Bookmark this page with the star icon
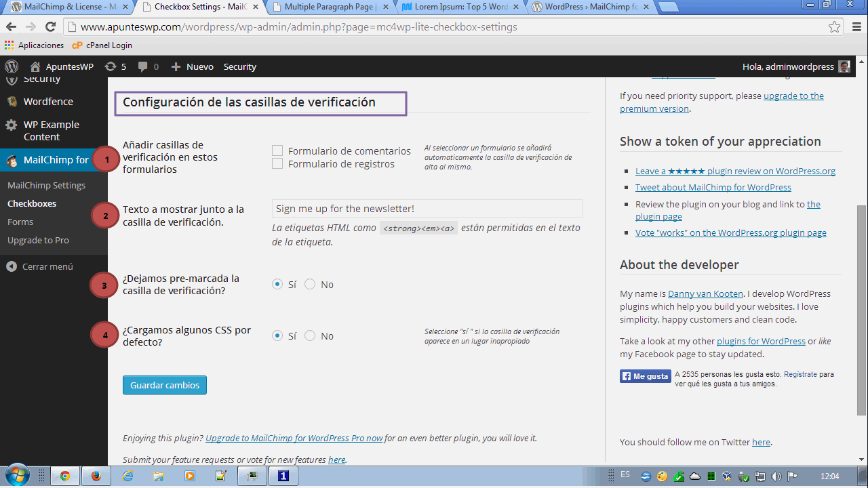The image size is (868, 488). click(x=834, y=27)
